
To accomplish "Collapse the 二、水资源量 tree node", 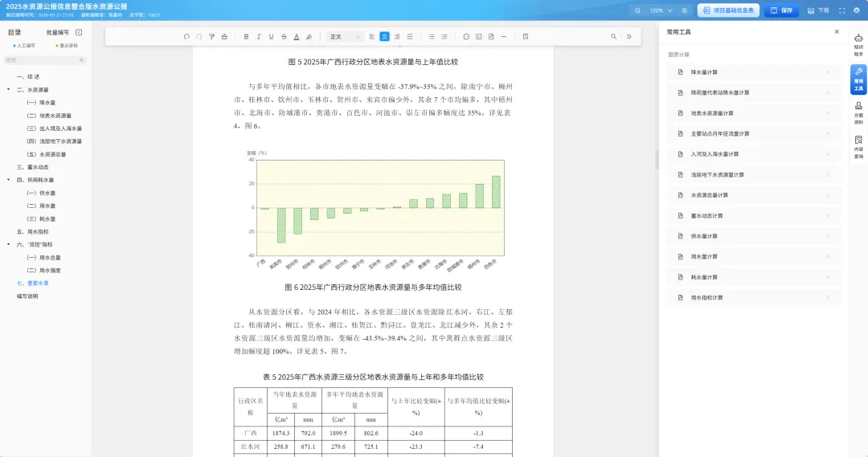I will 8,90.
